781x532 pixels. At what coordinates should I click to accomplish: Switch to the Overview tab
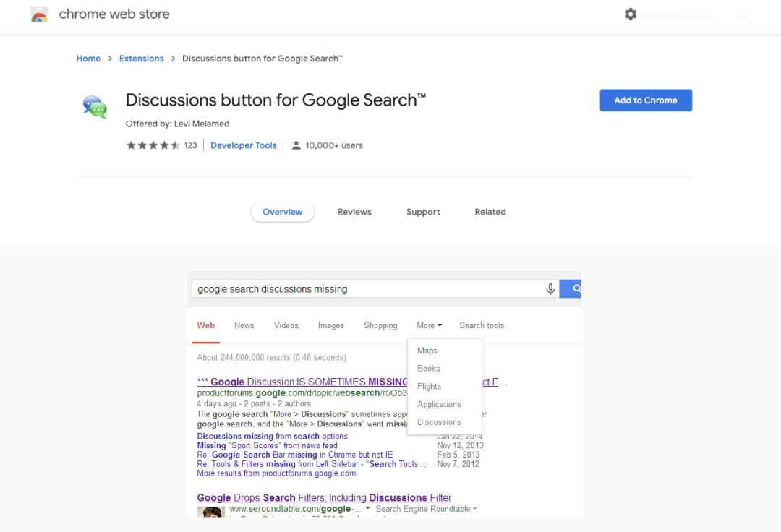click(x=283, y=212)
